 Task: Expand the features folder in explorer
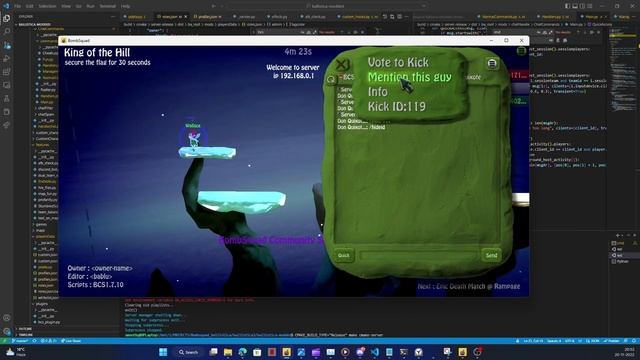(42, 145)
